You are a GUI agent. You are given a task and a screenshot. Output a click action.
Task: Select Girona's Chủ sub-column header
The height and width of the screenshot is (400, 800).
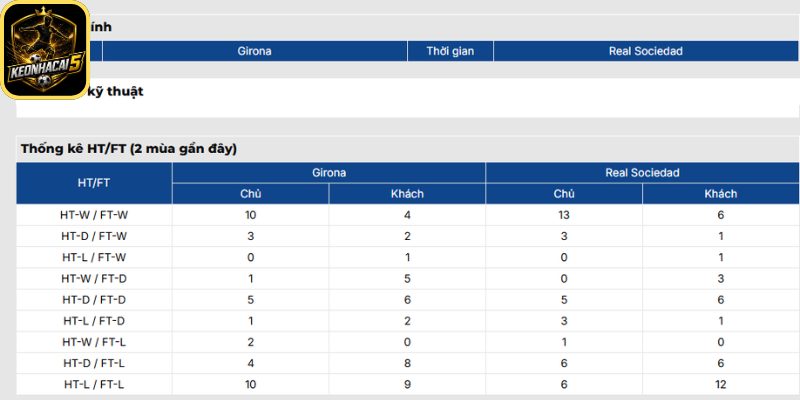[251, 194]
